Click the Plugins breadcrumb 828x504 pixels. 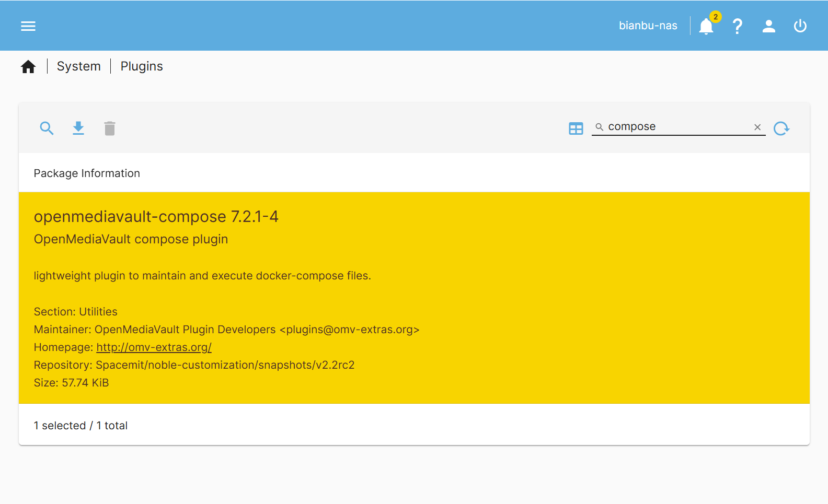[142, 66]
